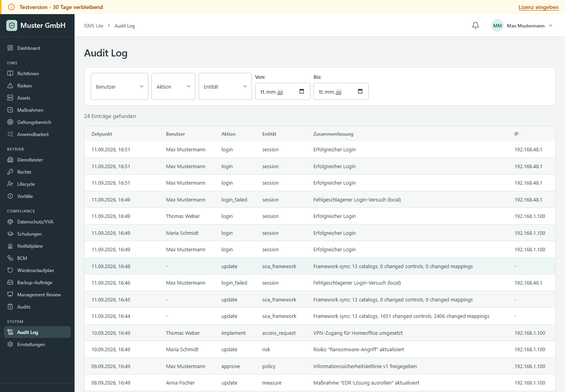The height and width of the screenshot is (392, 565).
Task: Click the '24 Einträge gefunden' text
Action: (110, 116)
